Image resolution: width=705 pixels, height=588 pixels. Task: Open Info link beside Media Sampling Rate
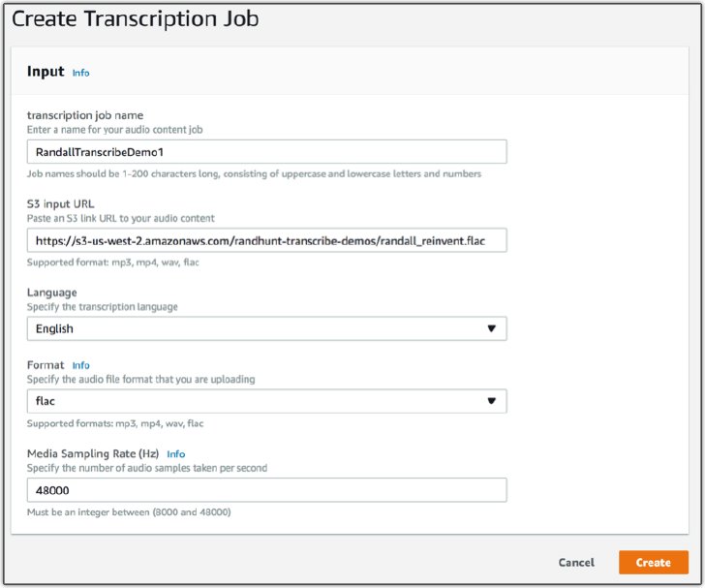pyautogui.click(x=176, y=454)
